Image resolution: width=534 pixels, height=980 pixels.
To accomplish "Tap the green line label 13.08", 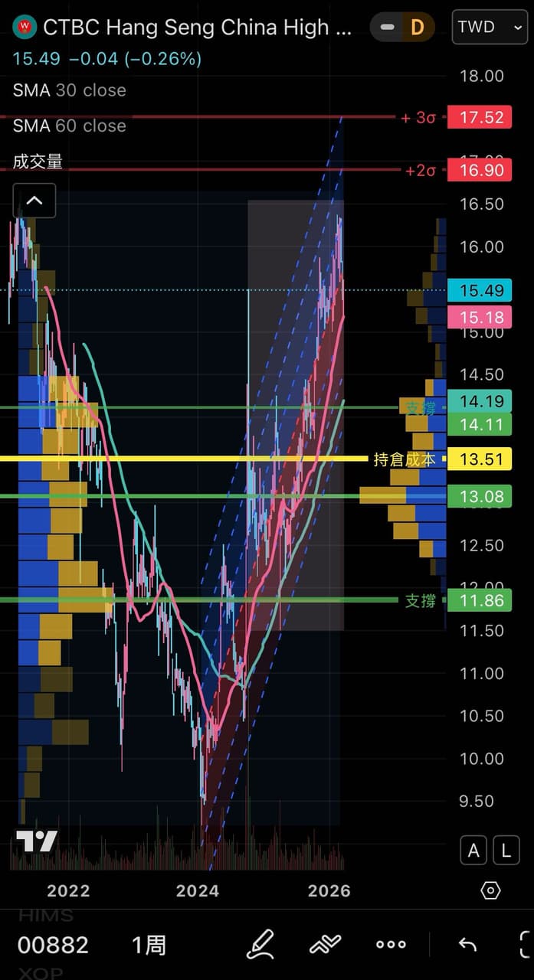I will point(480,497).
